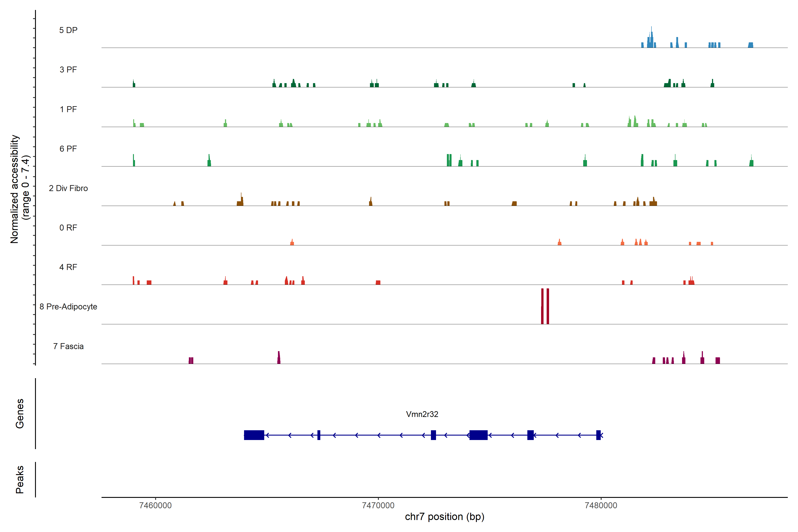
Task: Click the Peaks panel label
Action: (20, 479)
